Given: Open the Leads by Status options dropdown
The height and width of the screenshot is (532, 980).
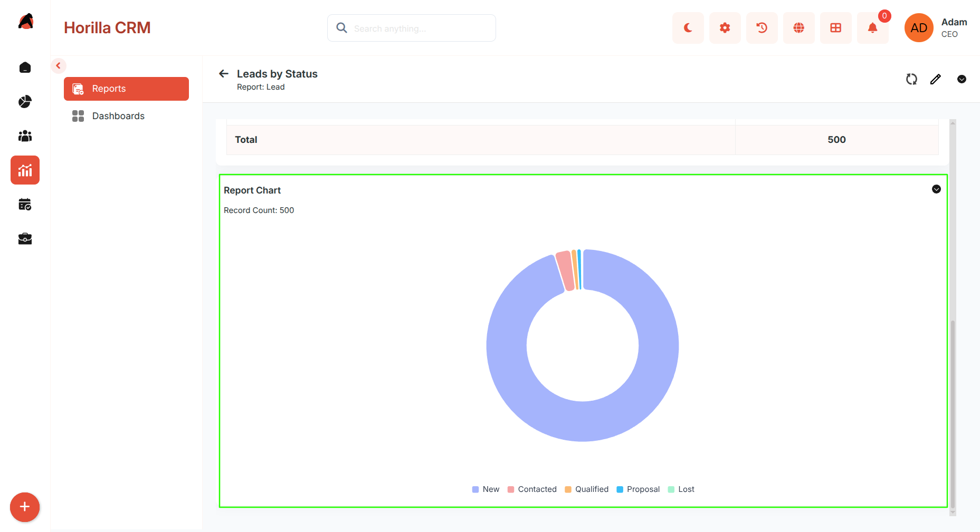Looking at the screenshot, I should (x=962, y=79).
